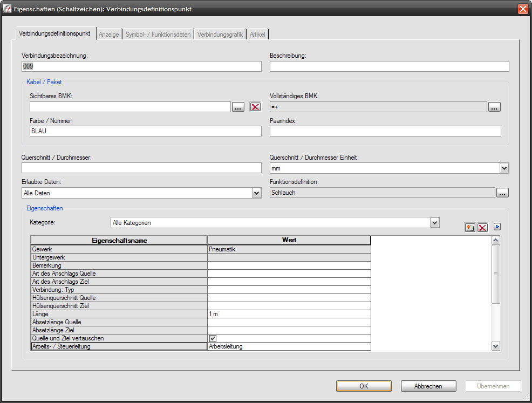Click the Funktionsdefinition field showing Schlauch
The image size is (532, 403).
click(383, 193)
